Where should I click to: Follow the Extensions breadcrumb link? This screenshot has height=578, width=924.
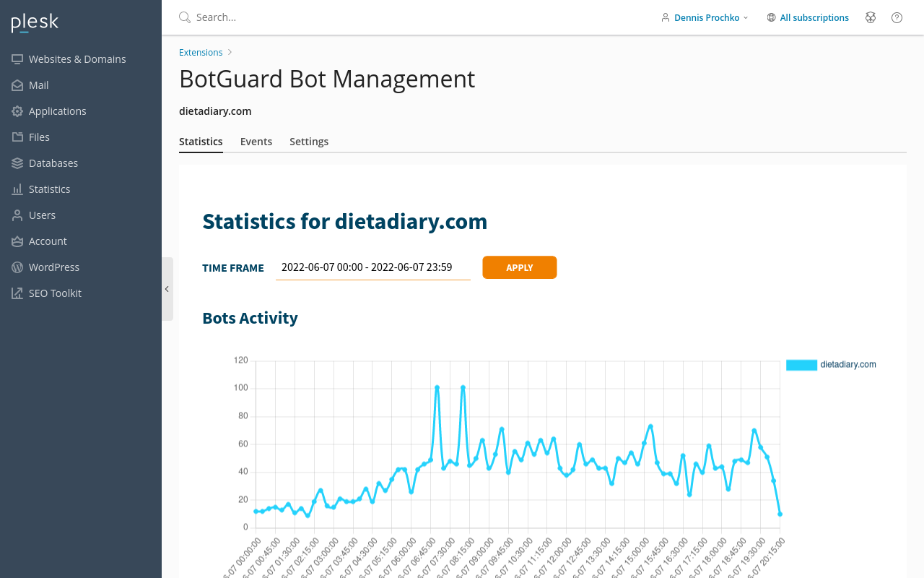click(201, 52)
